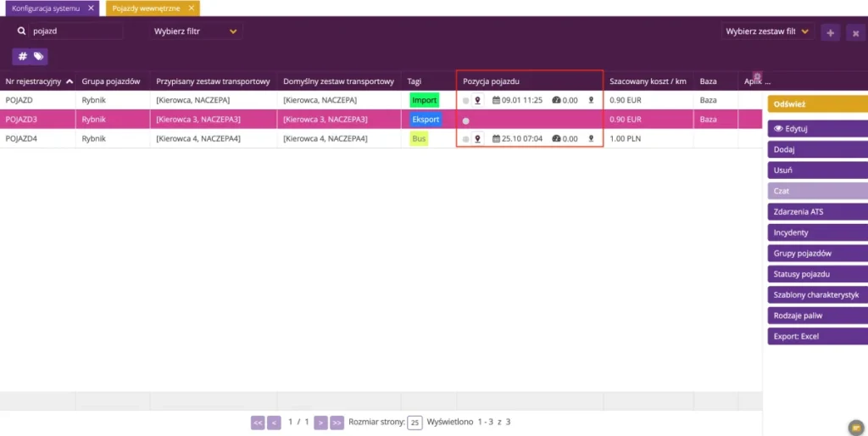Click the green Import tag
The image size is (868, 436).
click(x=425, y=100)
